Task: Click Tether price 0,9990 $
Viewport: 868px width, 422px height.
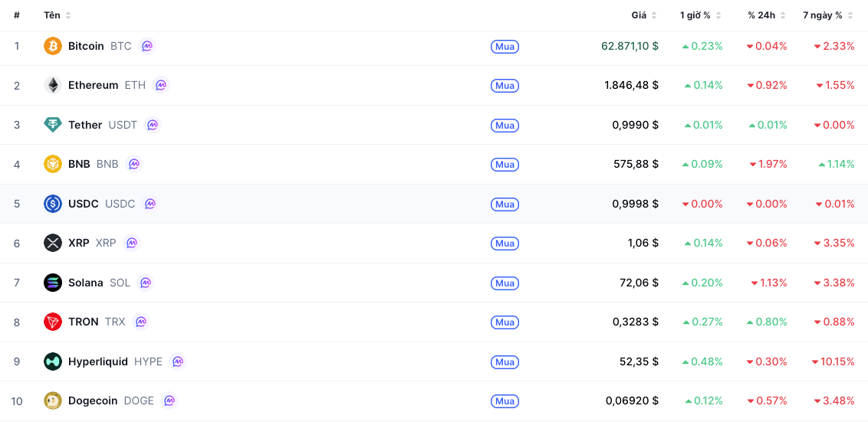Action: 636,125
